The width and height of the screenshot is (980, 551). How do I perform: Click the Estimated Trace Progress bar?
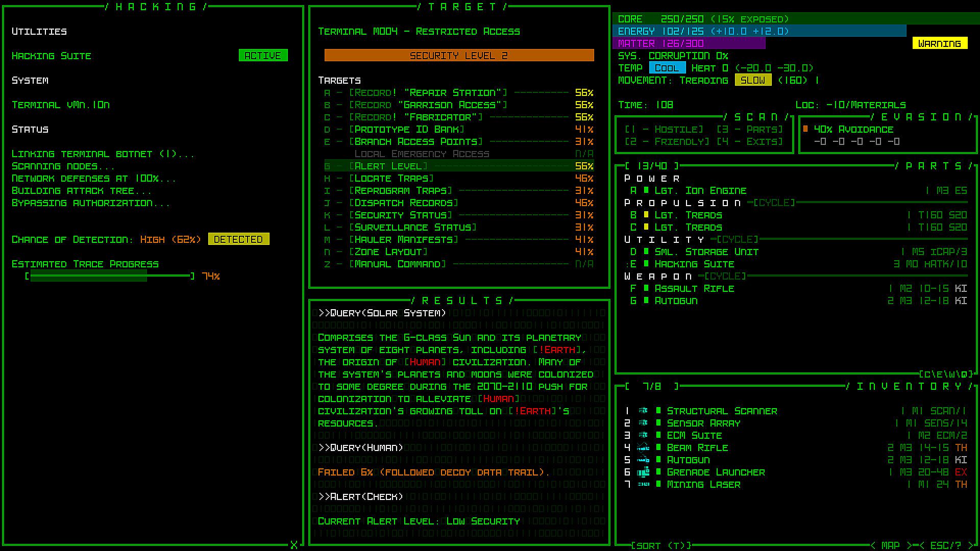click(x=110, y=276)
